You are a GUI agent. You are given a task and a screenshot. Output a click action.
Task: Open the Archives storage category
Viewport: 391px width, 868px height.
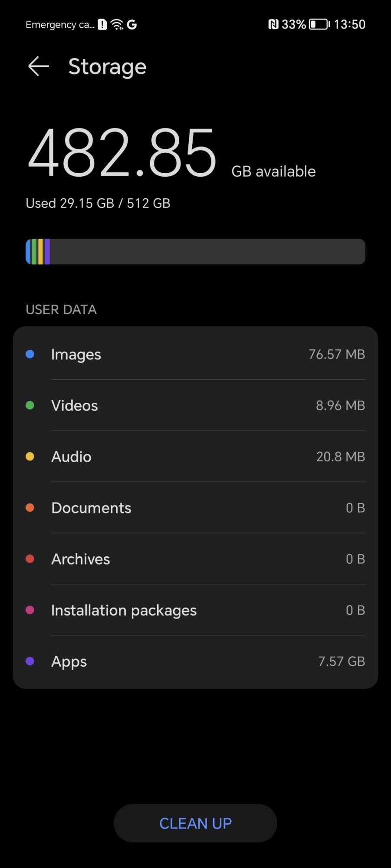pos(195,559)
